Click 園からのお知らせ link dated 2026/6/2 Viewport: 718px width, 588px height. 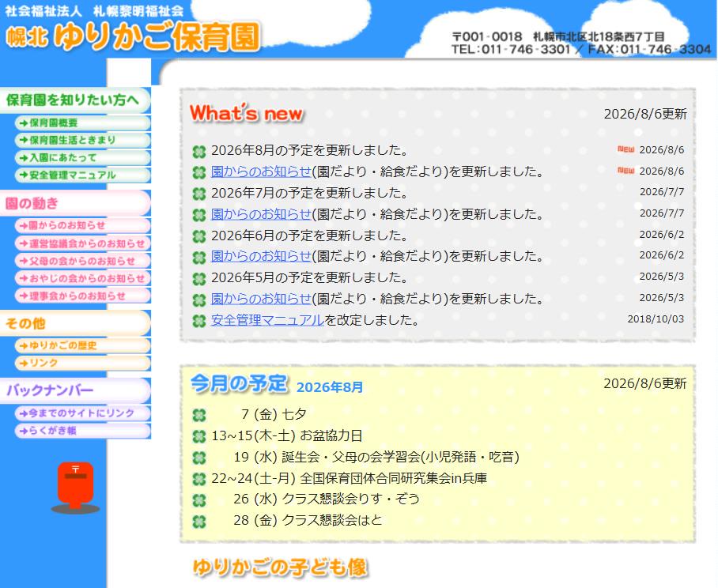tap(261, 256)
